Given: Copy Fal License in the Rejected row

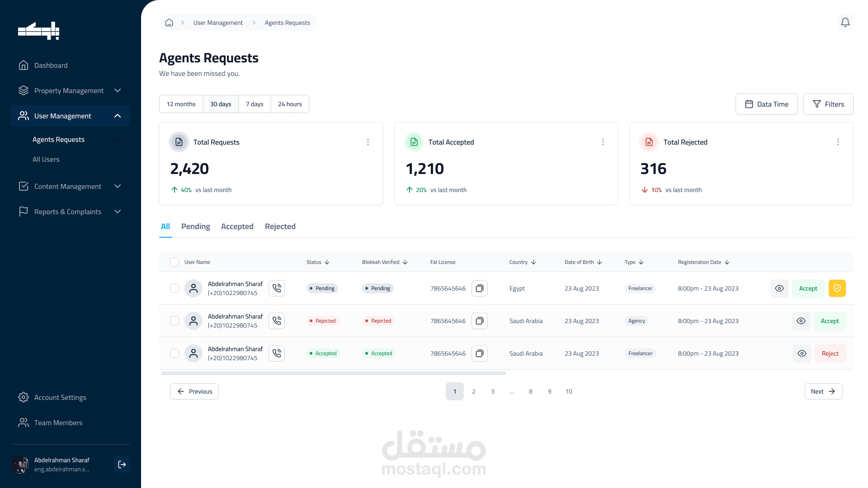Looking at the screenshot, I should tap(480, 321).
